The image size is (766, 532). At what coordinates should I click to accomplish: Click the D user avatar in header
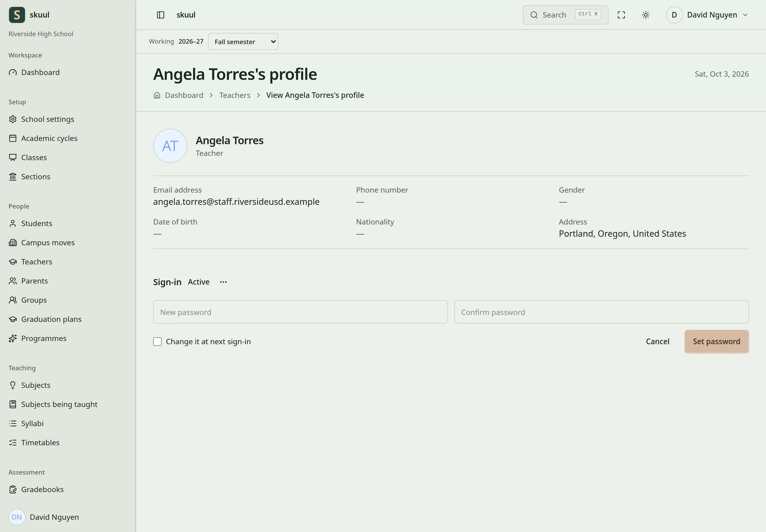[674, 15]
